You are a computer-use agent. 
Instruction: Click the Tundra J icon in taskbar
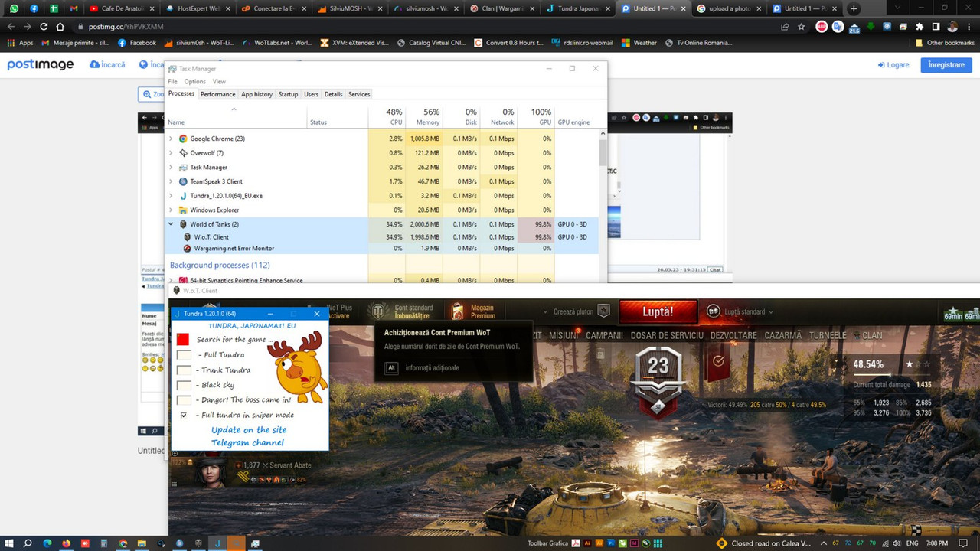coord(217,543)
